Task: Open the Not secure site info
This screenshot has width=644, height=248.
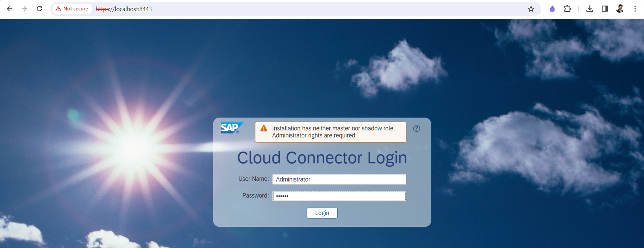Action: [x=72, y=9]
